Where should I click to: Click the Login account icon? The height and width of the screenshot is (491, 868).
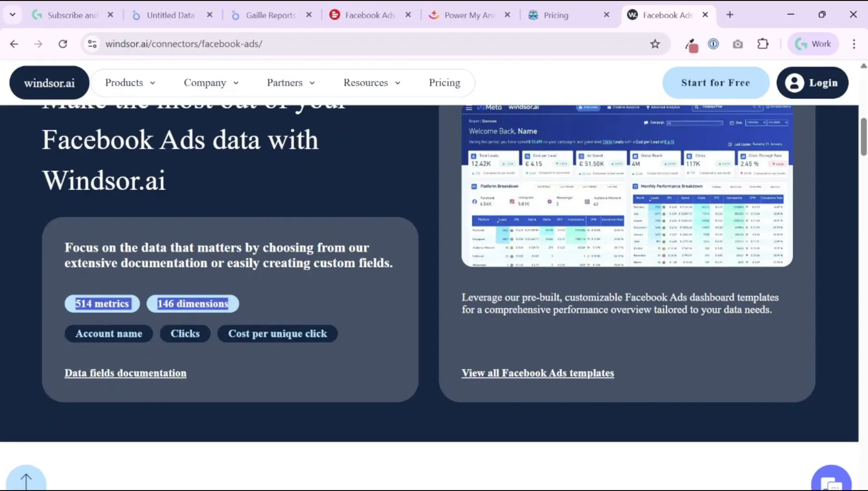tap(794, 82)
